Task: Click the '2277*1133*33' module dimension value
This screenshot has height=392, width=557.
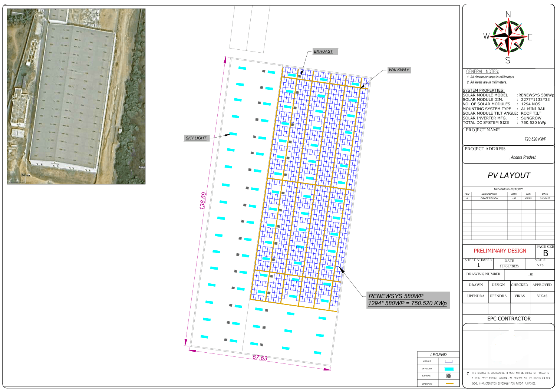Action: 535,99
